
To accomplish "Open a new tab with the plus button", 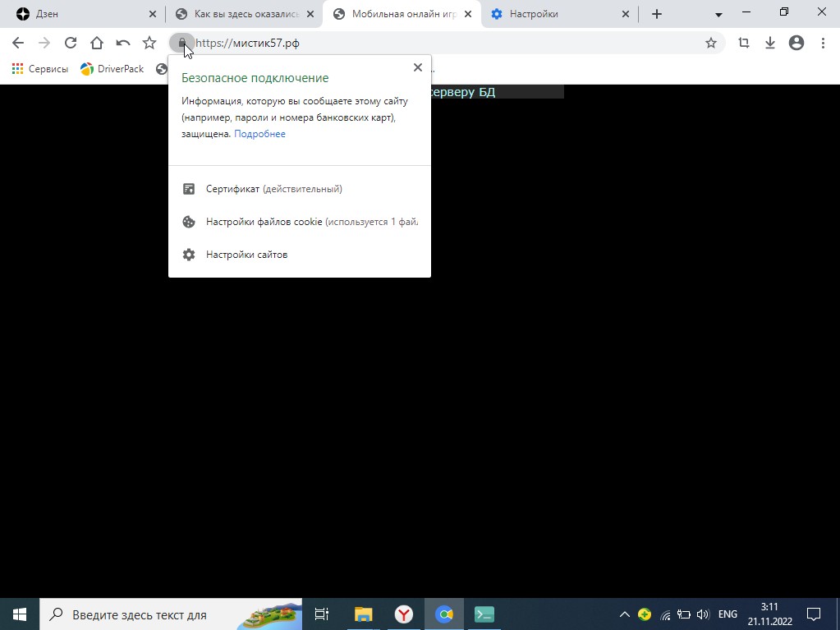I will tap(656, 14).
